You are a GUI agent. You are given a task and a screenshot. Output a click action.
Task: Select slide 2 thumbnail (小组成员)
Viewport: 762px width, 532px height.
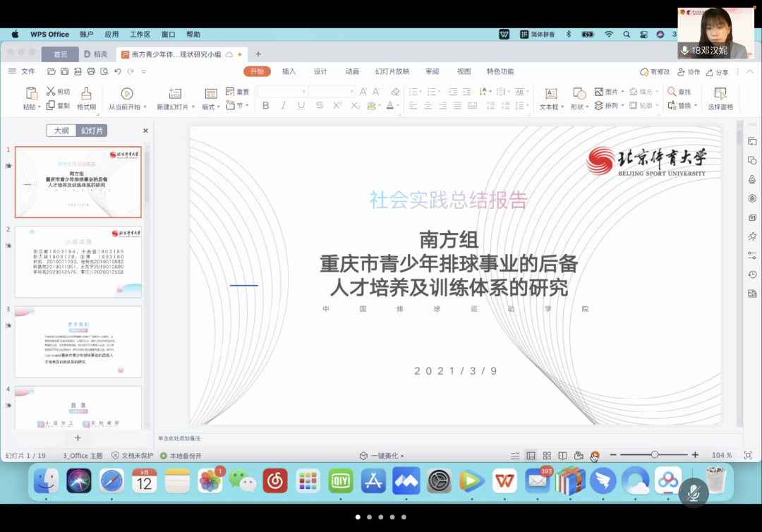78,262
